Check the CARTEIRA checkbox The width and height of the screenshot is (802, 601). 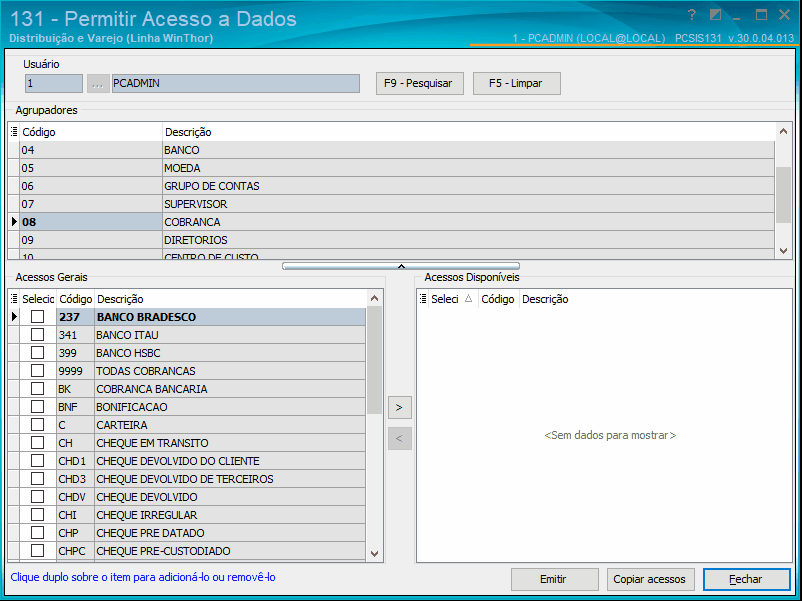37,425
